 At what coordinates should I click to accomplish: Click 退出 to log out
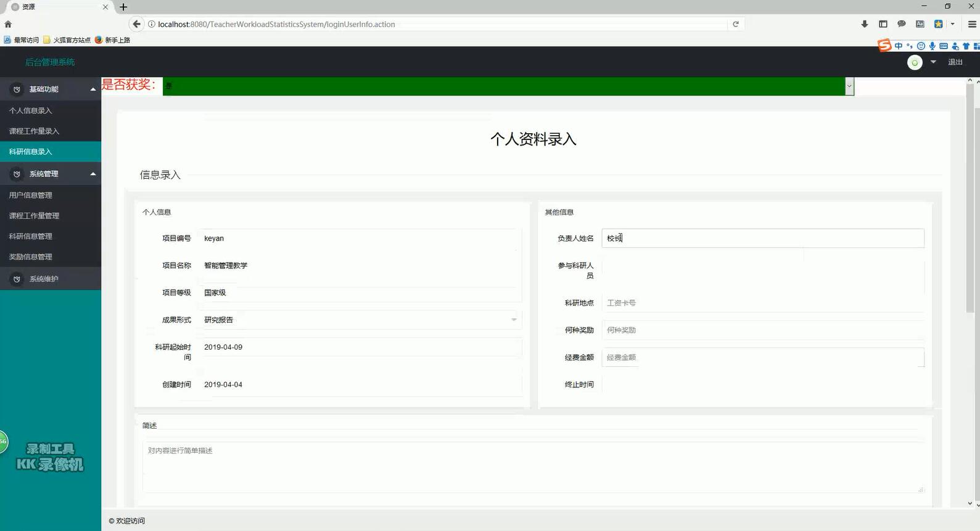click(955, 62)
